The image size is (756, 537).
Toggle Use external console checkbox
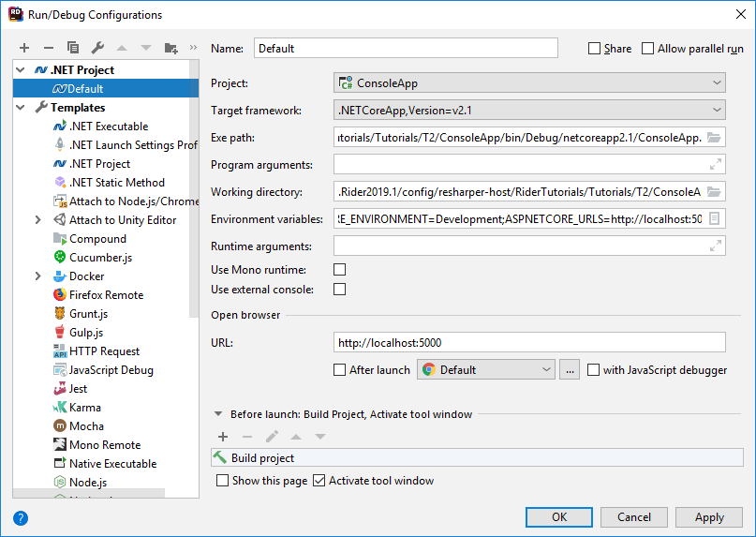339,289
